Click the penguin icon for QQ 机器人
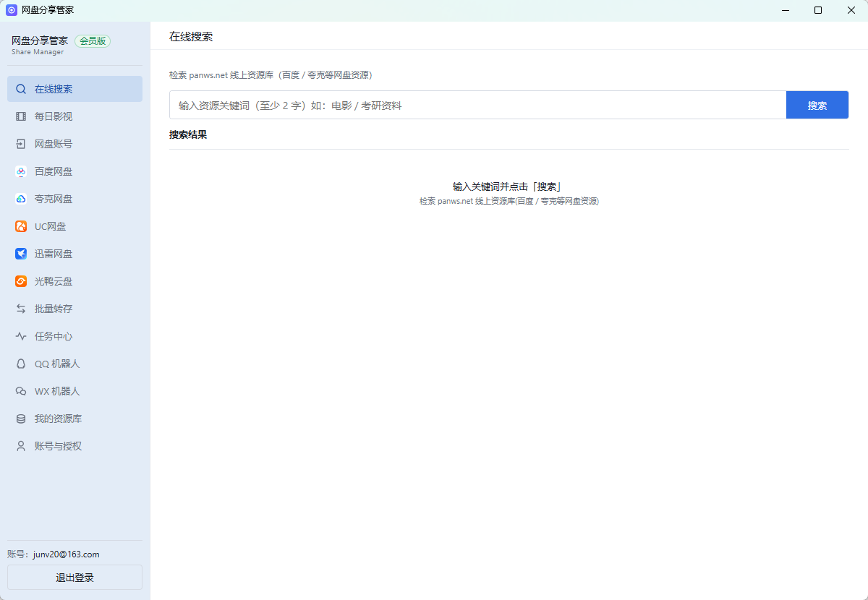Screen dimensions: 868x600 [x=21, y=364]
